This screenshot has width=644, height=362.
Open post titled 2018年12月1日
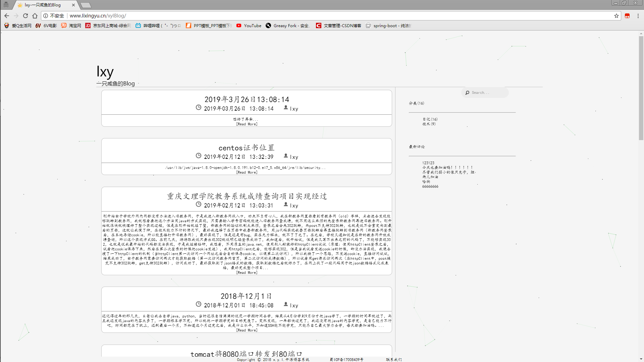pos(247,296)
